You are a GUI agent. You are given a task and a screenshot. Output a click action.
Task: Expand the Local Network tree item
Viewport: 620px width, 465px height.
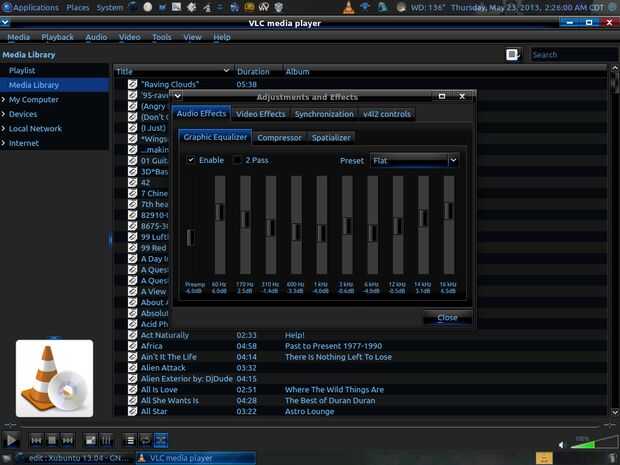[x=4, y=129]
